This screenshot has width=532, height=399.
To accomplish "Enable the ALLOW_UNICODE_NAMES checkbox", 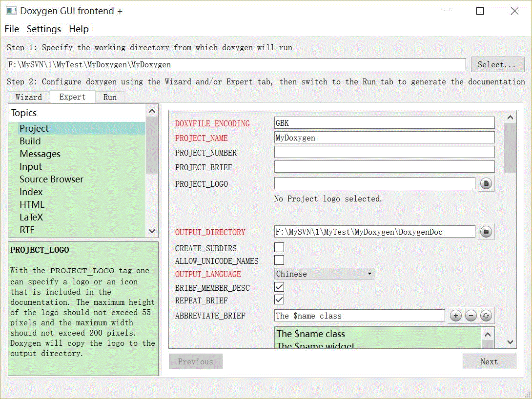I will pos(279,260).
